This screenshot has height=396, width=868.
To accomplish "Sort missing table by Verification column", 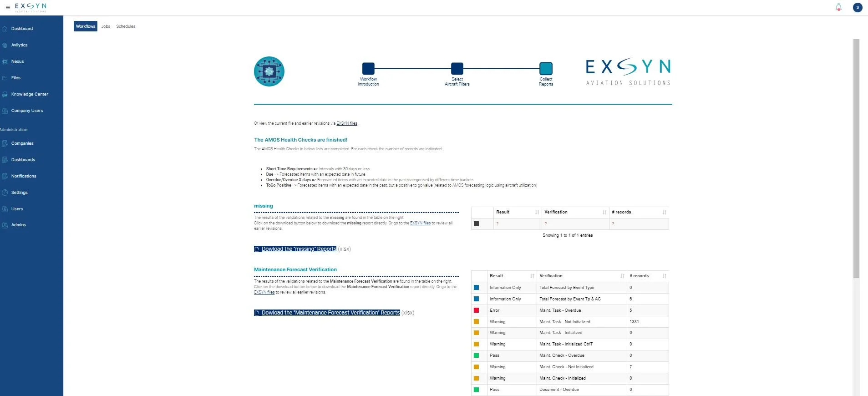I will click(x=575, y=212).
